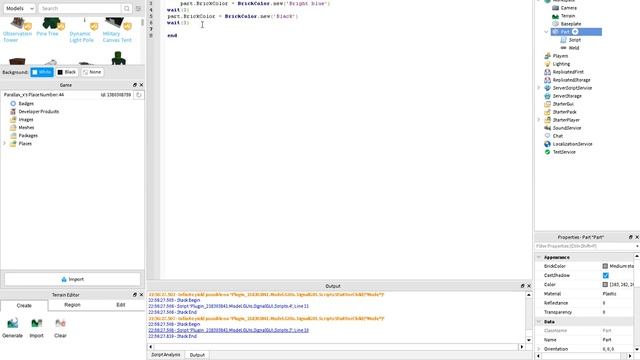Image resolution: width=640 pixels, height=360 pixels.
Task: Collapse the Part node in Explorer
Action: [547, 32]
